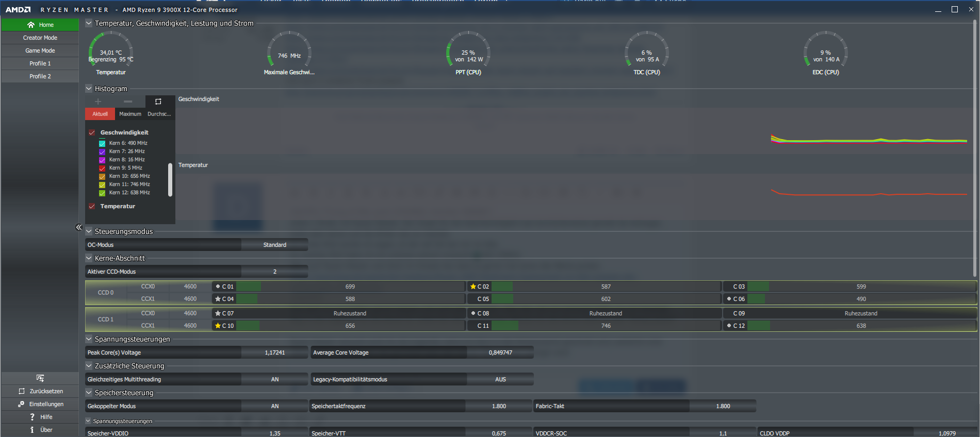
Task: Click the gold star on core C 02
Action: 473,287
